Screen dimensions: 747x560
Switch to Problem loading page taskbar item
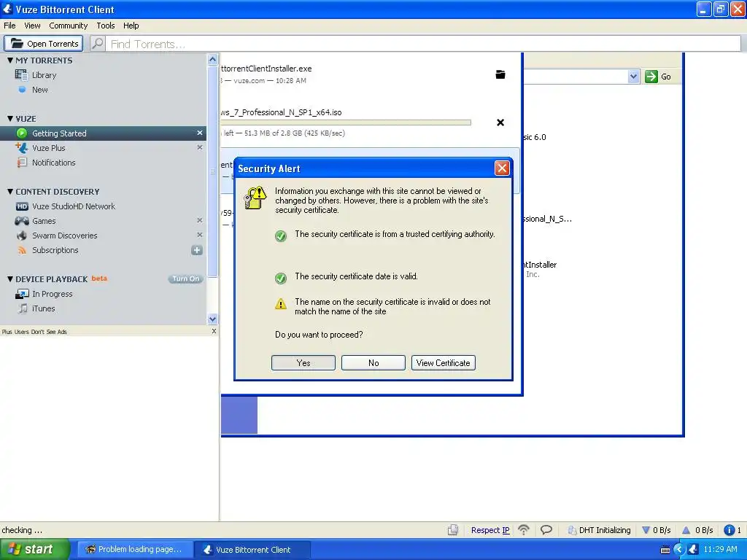pyautogui.click(x=134, y=550)
